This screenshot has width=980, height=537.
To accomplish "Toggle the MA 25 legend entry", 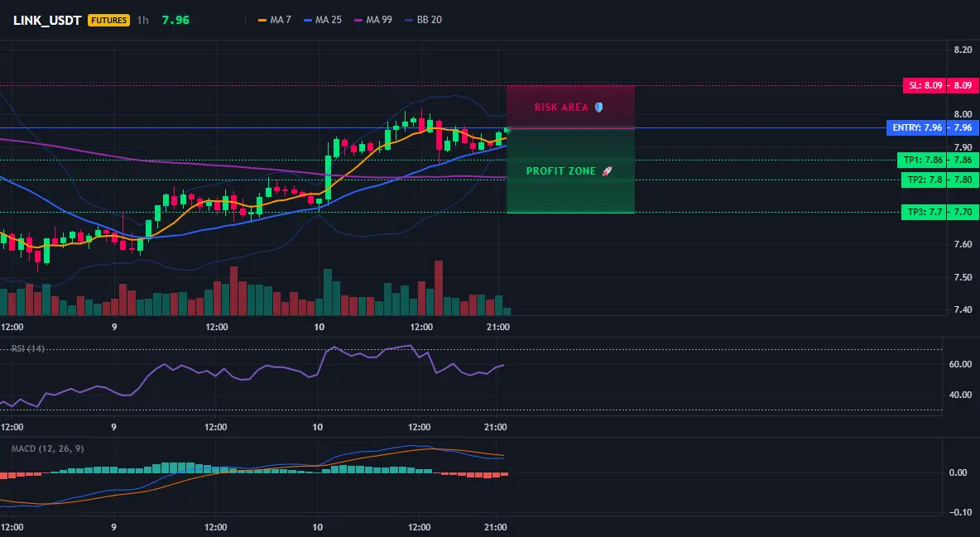I will [323, 20].
